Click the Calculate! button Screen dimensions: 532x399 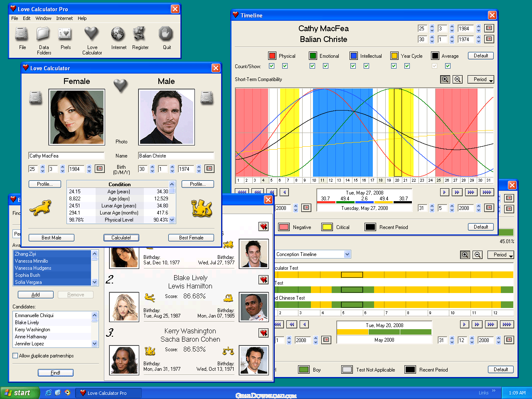point(121,238)
